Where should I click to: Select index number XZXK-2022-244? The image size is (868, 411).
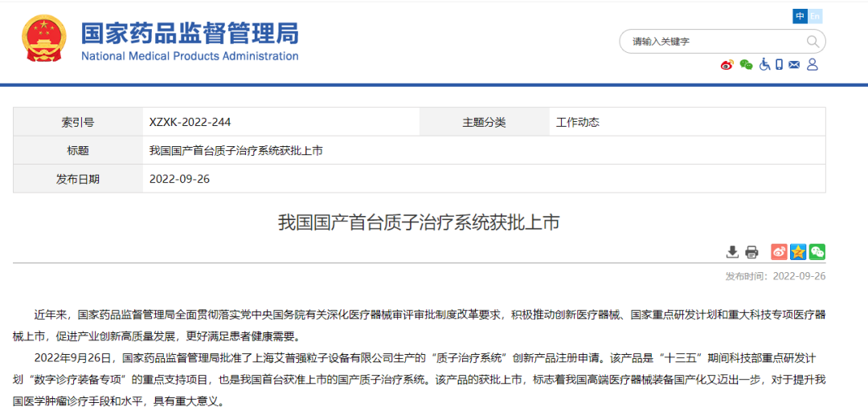[190, 122]
